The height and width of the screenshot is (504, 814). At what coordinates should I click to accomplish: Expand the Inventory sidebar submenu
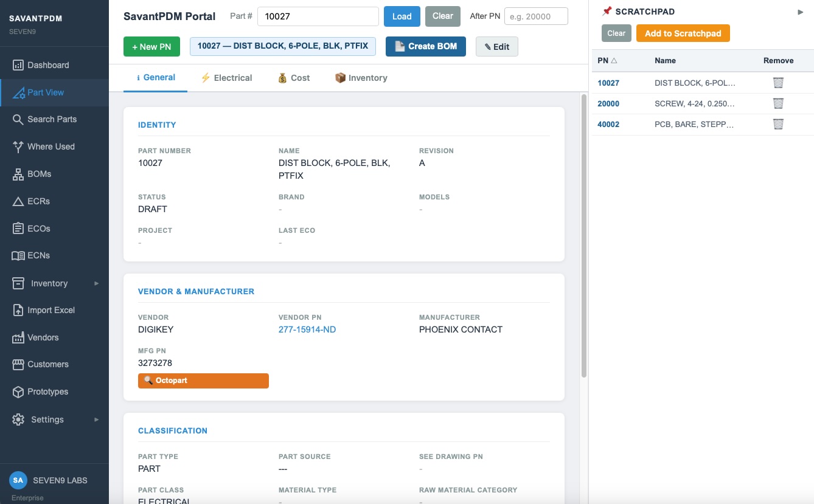tap(96, 283)
